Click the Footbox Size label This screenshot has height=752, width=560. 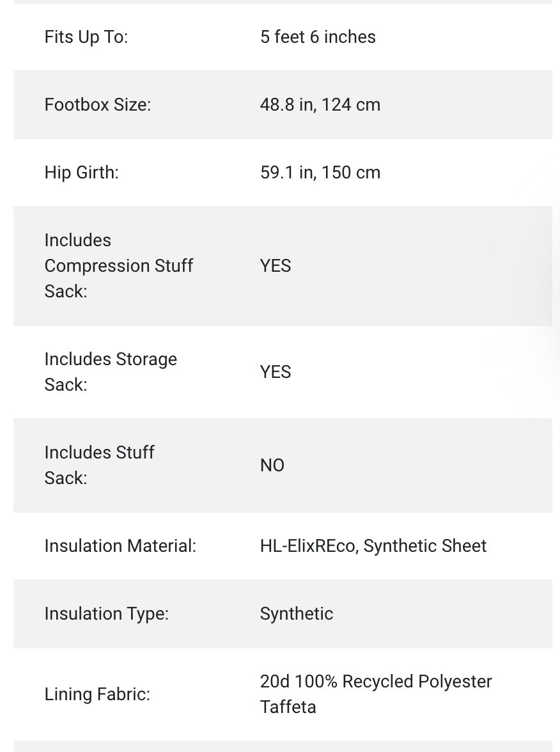tap(97, 105)
